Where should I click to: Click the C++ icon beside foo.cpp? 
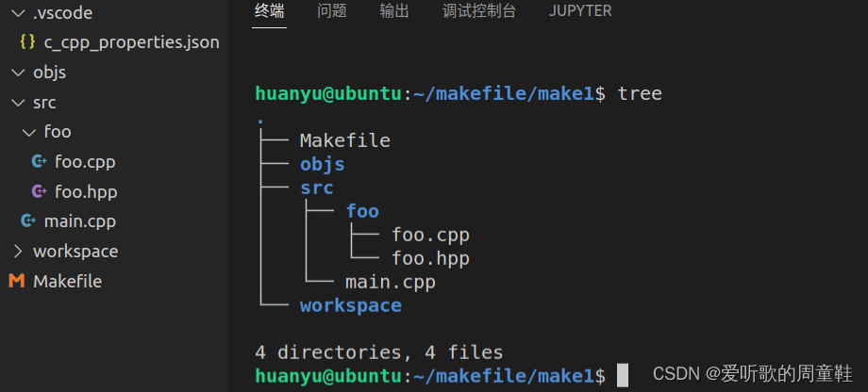pyautogui.click(x=40, y=161)
